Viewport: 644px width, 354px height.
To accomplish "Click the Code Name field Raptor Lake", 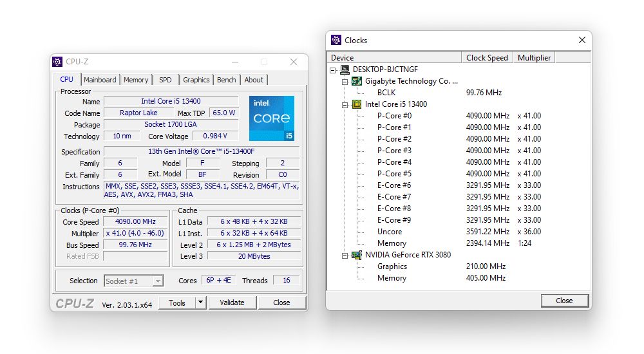I will (138, 113).
